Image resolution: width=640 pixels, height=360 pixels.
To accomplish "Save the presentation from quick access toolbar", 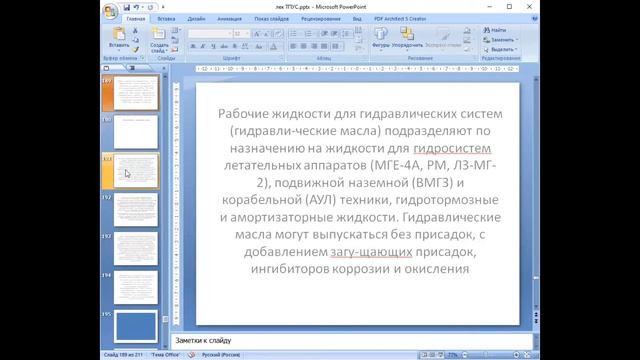I will tap(127, 7).
